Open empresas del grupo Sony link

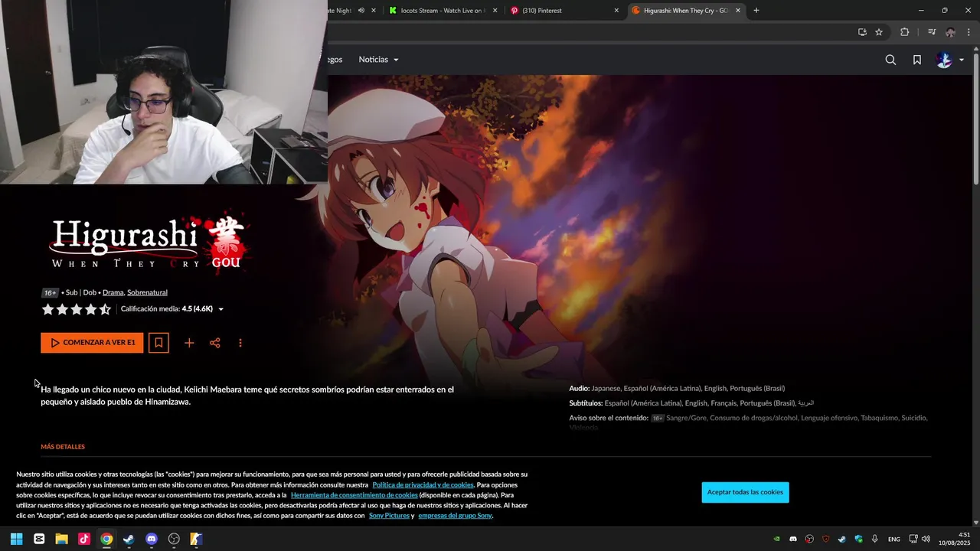point(455,516)
